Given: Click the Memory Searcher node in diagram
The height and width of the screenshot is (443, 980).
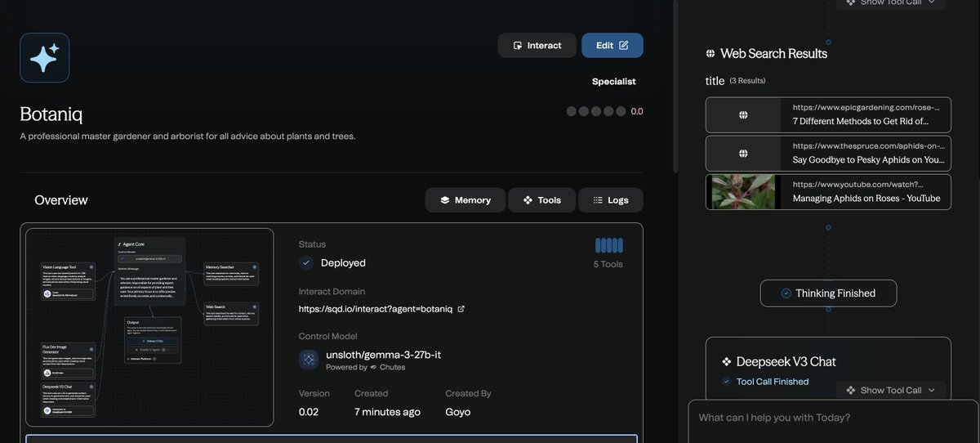Looking at the screenshot, I should coord(231,274).
